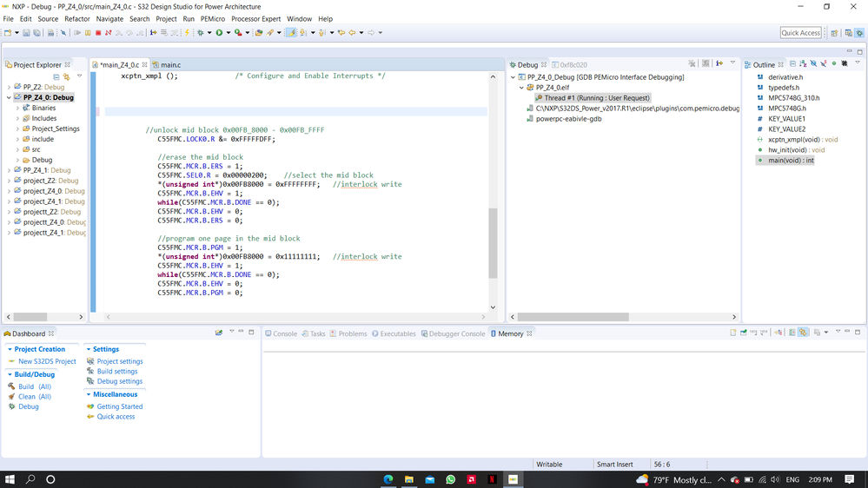Click the Last Edit Location icon

341,33
